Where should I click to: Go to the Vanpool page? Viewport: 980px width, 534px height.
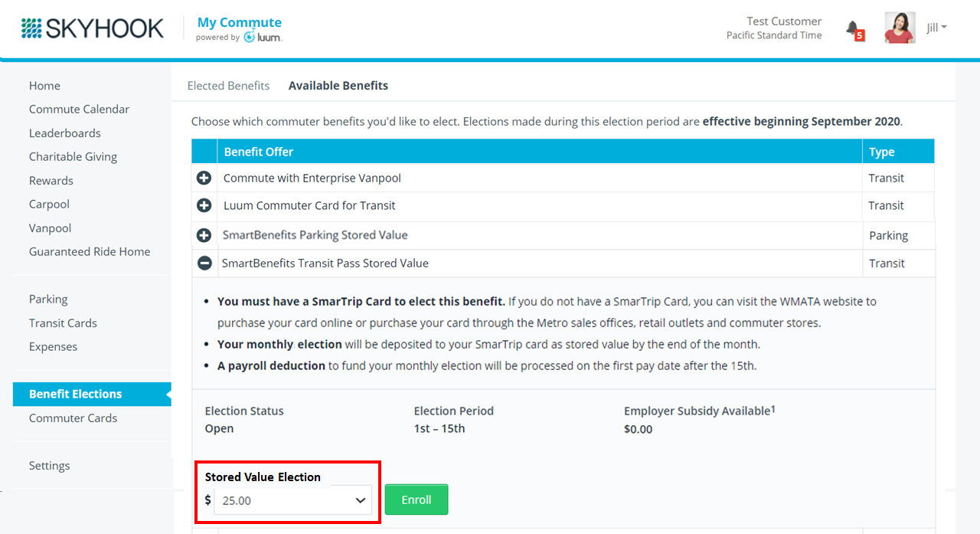coord(50,228)
